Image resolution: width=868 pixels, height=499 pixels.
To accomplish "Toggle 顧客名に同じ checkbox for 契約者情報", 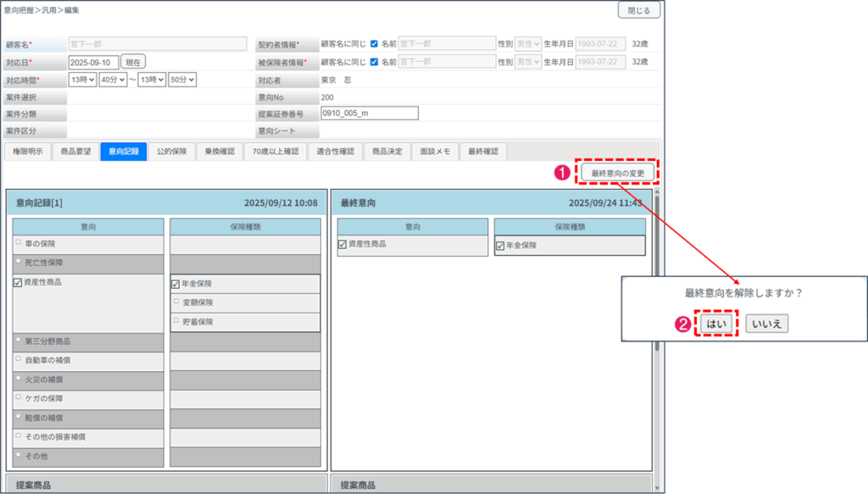I will (374, 43).
